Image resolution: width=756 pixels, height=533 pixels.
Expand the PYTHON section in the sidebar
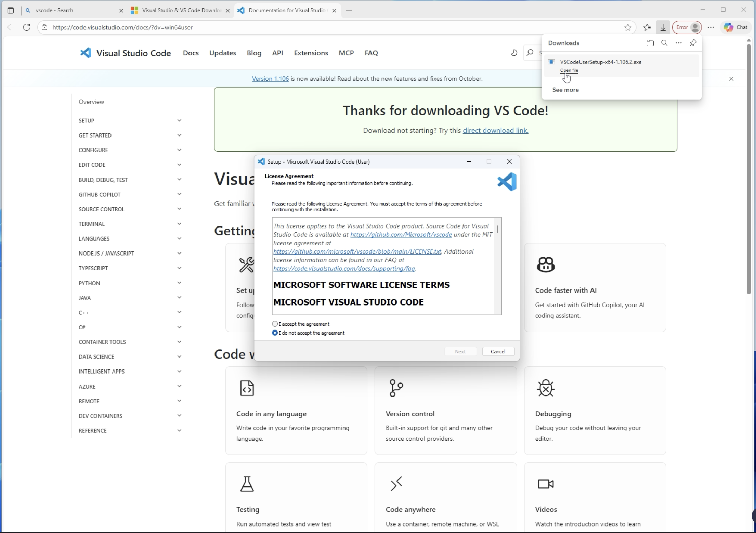click(x=179, y=283)
